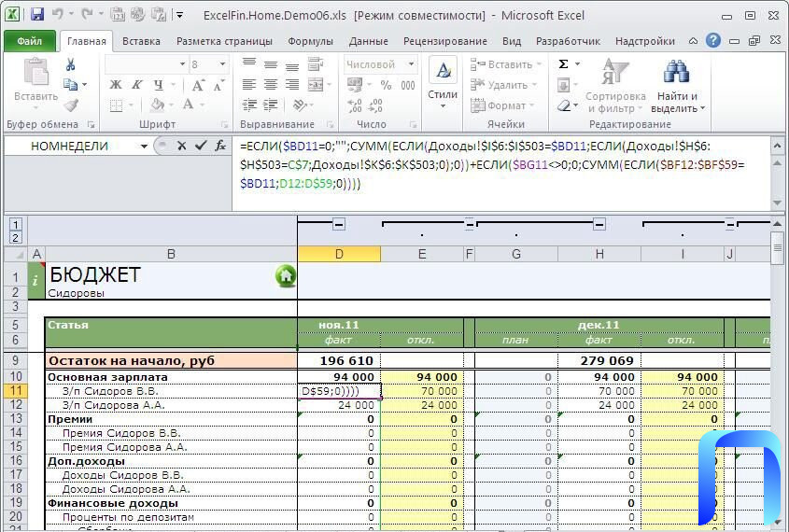This screenshot has height=532, width=789.
Task: Select column H header
Action: [599, 254]
